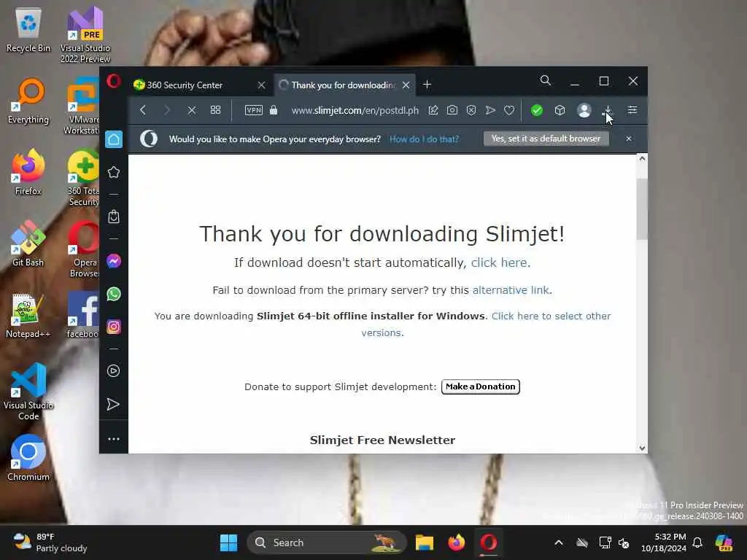Open the Opera account profile icon
747x560 pixels.
584,110
